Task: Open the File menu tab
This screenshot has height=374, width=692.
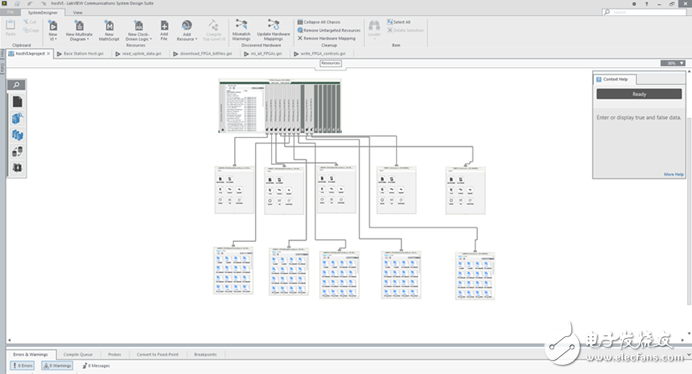Action: (x=10, y=12)
